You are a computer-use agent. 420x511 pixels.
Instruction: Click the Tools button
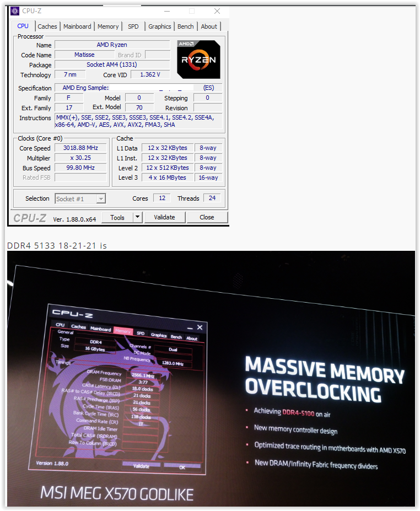(x=117, y=217)
